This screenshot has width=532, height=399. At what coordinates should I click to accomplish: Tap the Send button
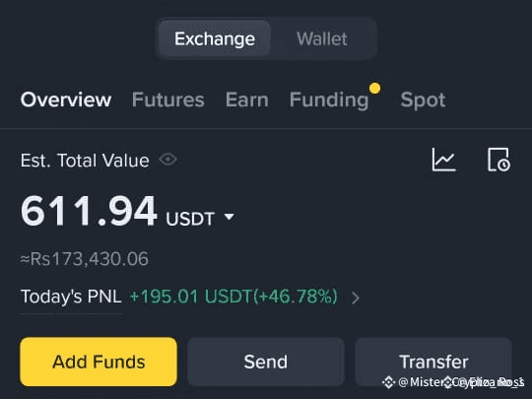point(266,362)
